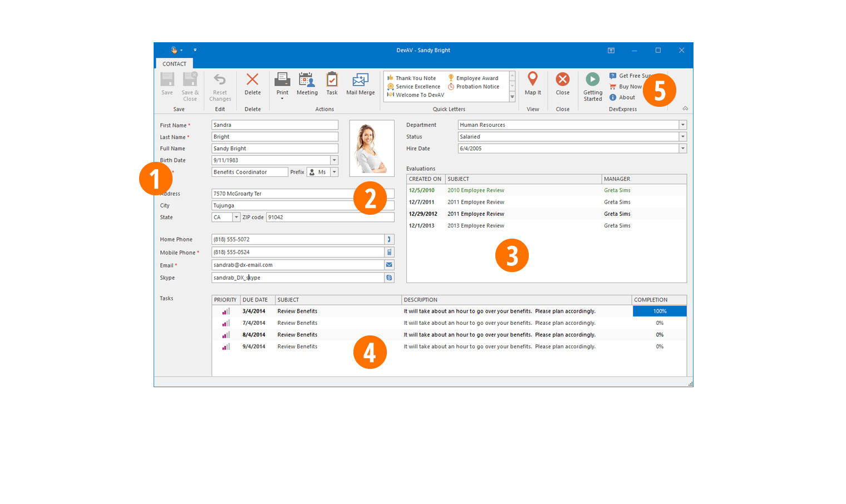Screen dimensions: 846x504
Task: Click the Skype icon beside Skype field
Action: pyautogui.click(x=389, y=278)
